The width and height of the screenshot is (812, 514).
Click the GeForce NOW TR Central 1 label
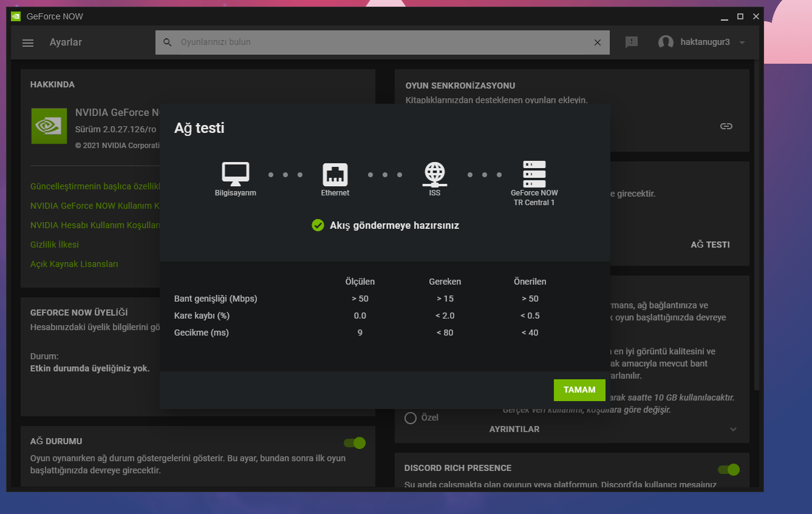534,198
